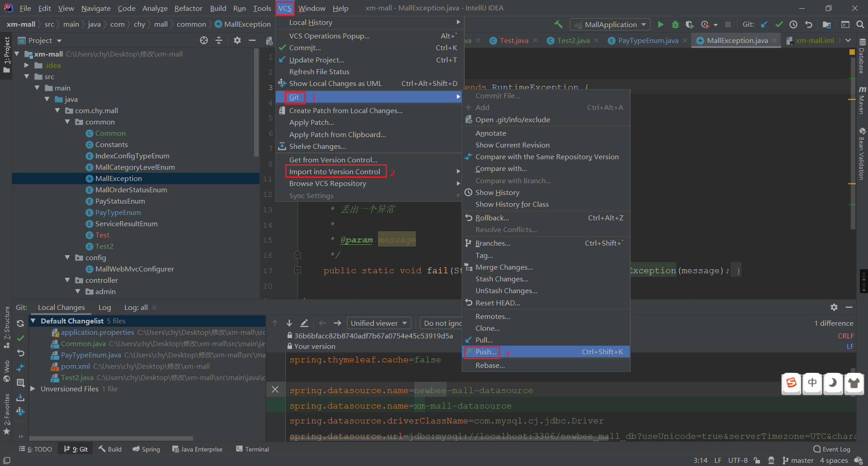Toggle Chinese input mode 中 button
This screenshot has height=466, width=868.
(812, 383)
